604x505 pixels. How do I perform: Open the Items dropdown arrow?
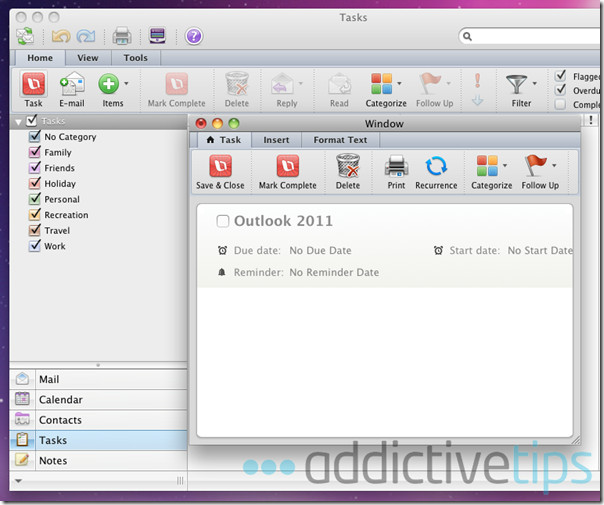coord(126,83)
